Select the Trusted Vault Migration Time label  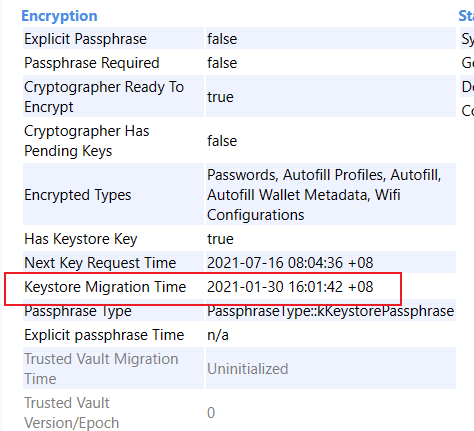pyautogui.click(x=101, y=369)
